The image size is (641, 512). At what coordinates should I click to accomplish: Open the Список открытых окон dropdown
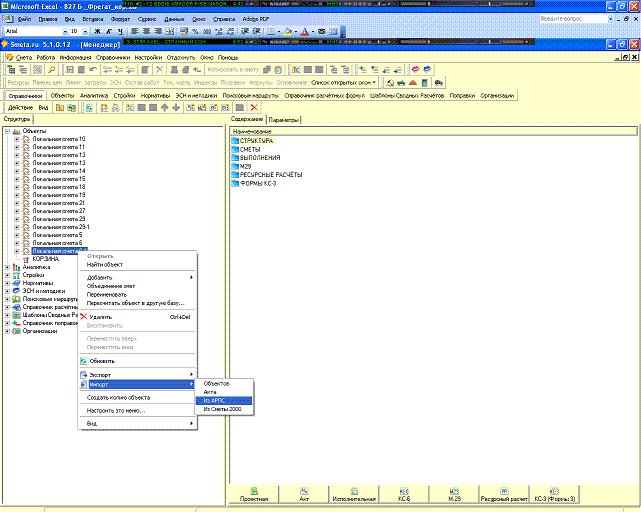pyautogui.click(x=340, y=82)
